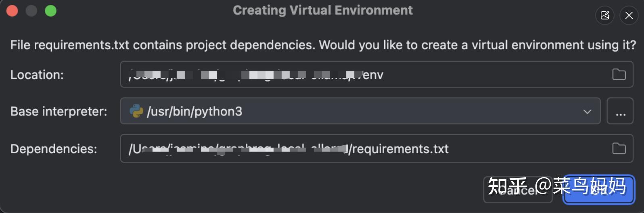Click the Python logo in the interpreter field

coord(136,111)
